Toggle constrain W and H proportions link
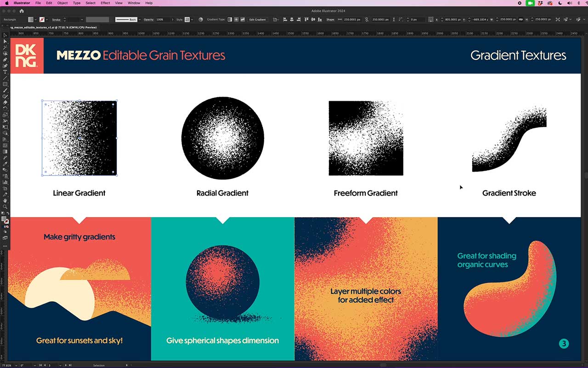 [520, 20]
